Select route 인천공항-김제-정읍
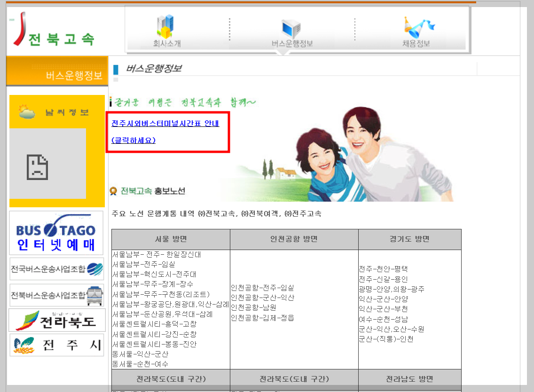Viewport: 534px width, 392px height. coord(262,318)
